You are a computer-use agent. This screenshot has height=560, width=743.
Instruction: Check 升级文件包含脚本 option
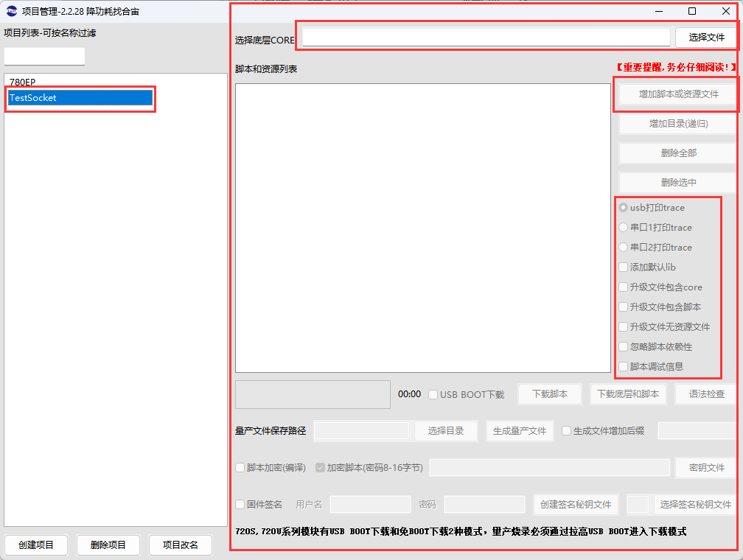click(x=660, y=307)
